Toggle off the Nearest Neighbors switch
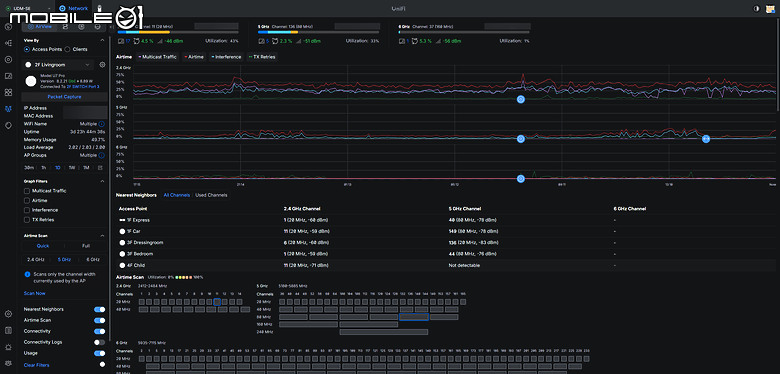 (99, 309)
